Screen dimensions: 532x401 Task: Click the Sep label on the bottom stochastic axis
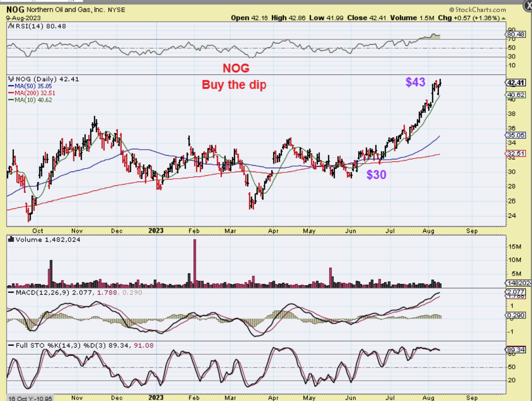[x=472, y=398]
